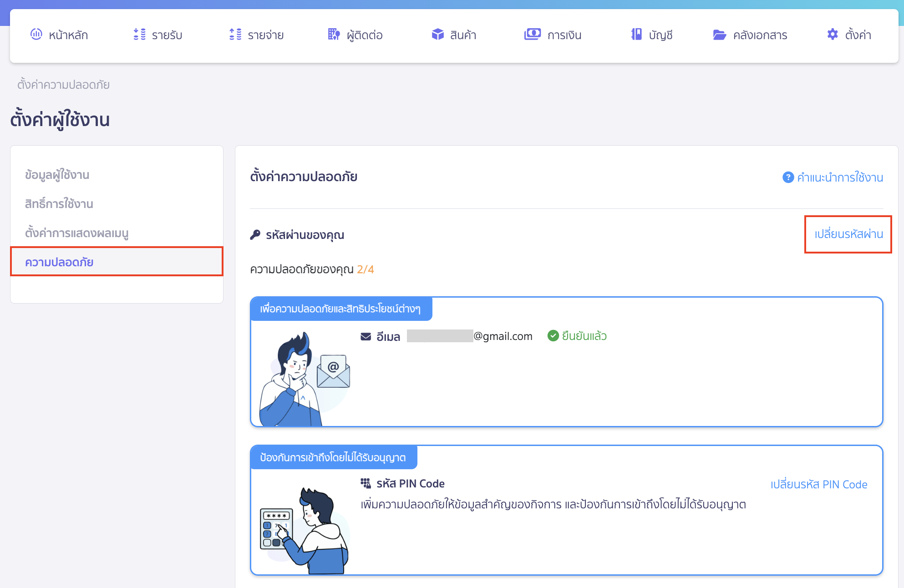
Task: Click the สินค้า product cube icon
Action: [x=437, y=34]
